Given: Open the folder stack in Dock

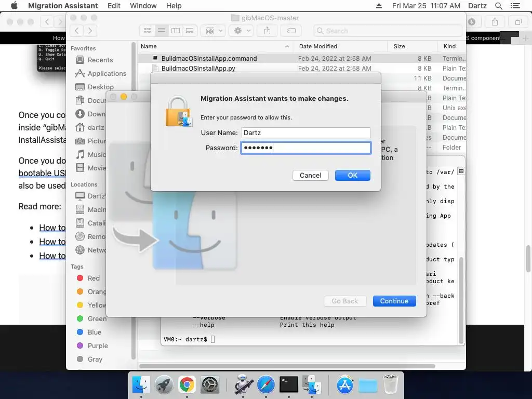Looking at the screenshot, I should (x=368, y=385).
